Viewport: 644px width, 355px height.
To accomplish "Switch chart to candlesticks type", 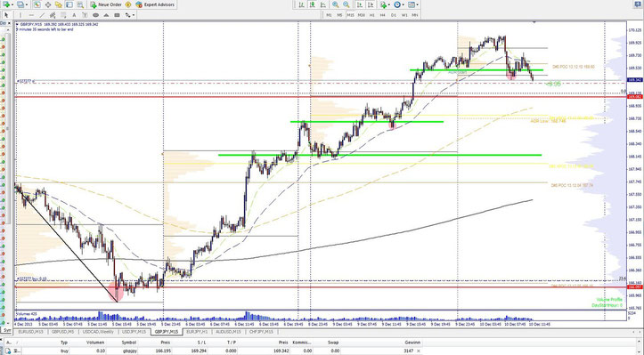I will [x=312, y=4].
